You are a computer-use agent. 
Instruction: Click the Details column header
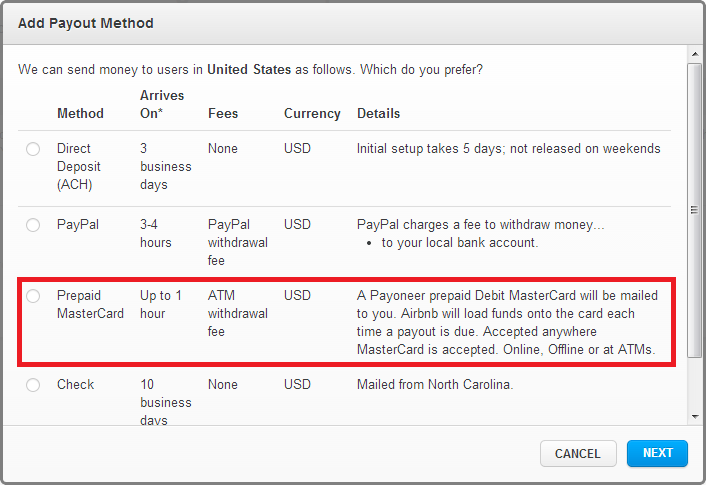(x=378, y=113)
